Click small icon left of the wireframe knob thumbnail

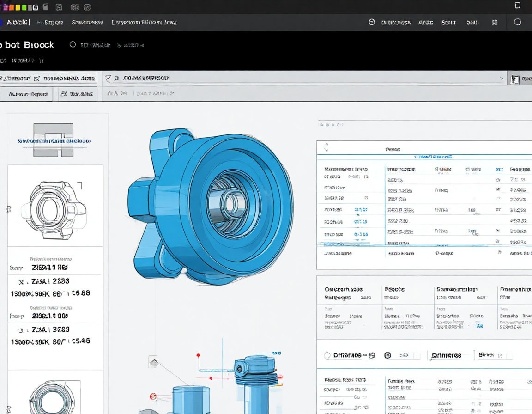[x=9, y=209]
